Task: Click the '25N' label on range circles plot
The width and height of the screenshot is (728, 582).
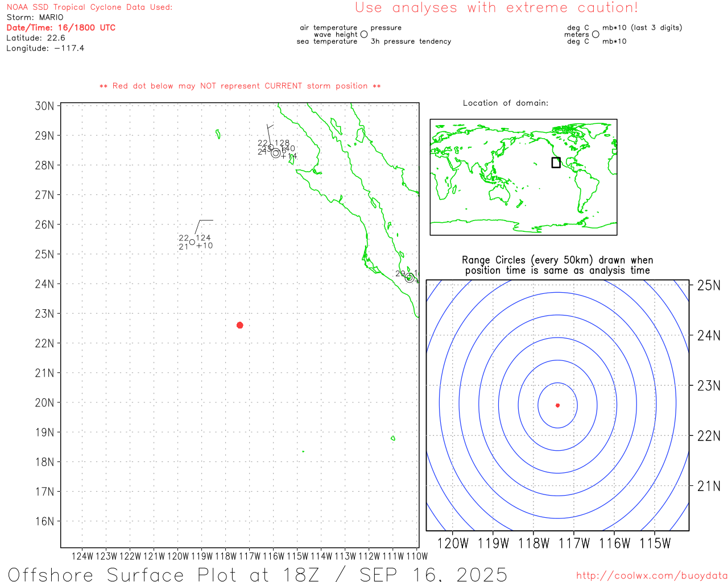Action: click(709, 285)
